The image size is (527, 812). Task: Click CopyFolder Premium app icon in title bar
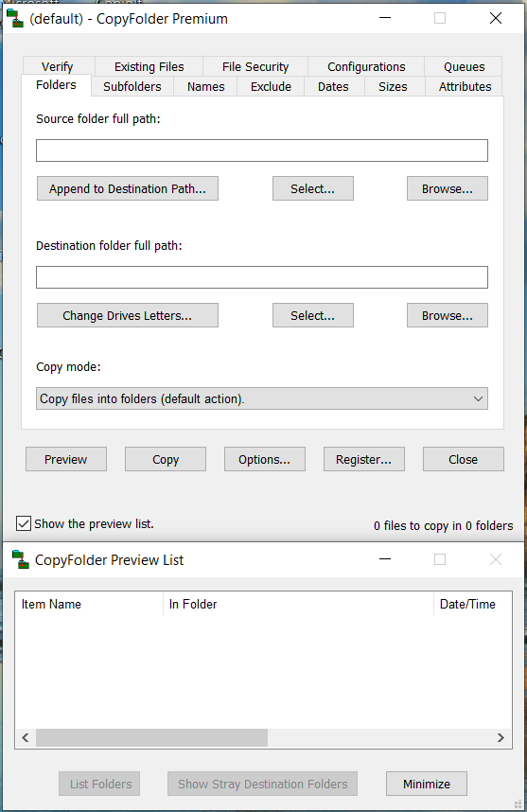(15, 19)
